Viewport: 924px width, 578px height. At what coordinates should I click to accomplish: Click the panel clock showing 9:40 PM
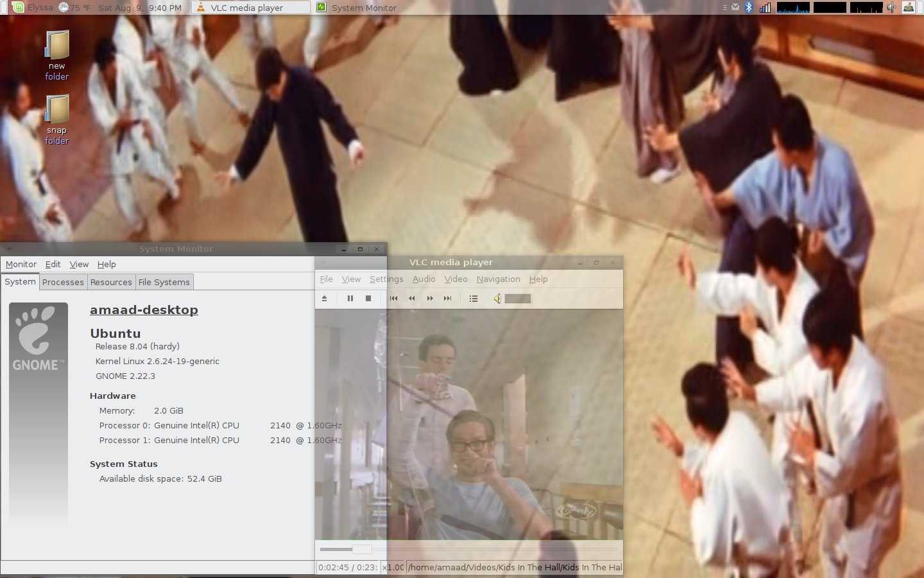(140, 8)
